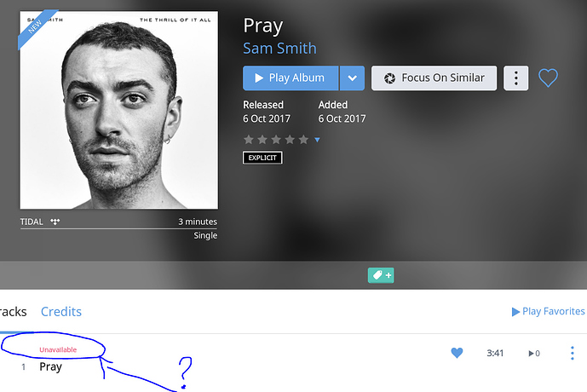Click the Focus On Similar button

(434, 78)
